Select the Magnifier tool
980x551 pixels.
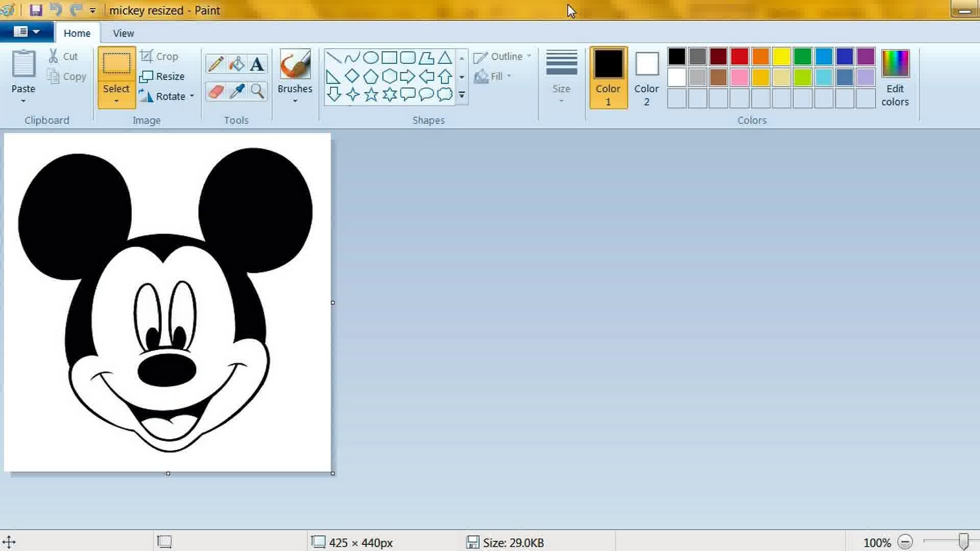256,91
